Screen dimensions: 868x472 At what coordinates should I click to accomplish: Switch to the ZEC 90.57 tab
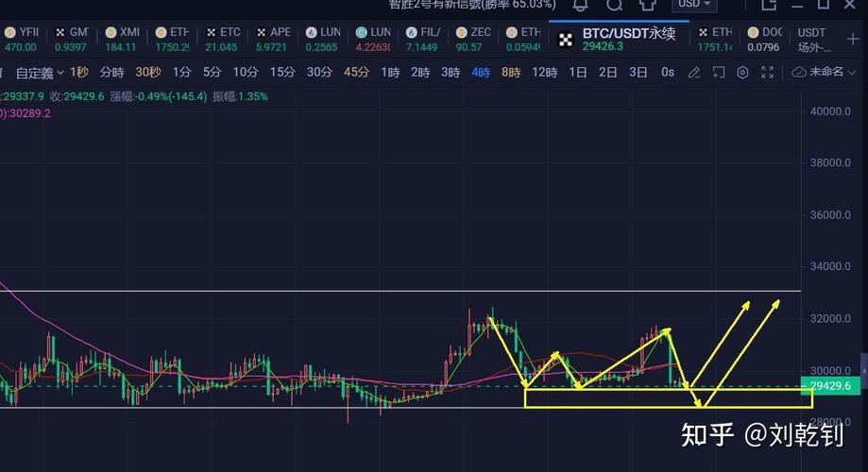473,40
